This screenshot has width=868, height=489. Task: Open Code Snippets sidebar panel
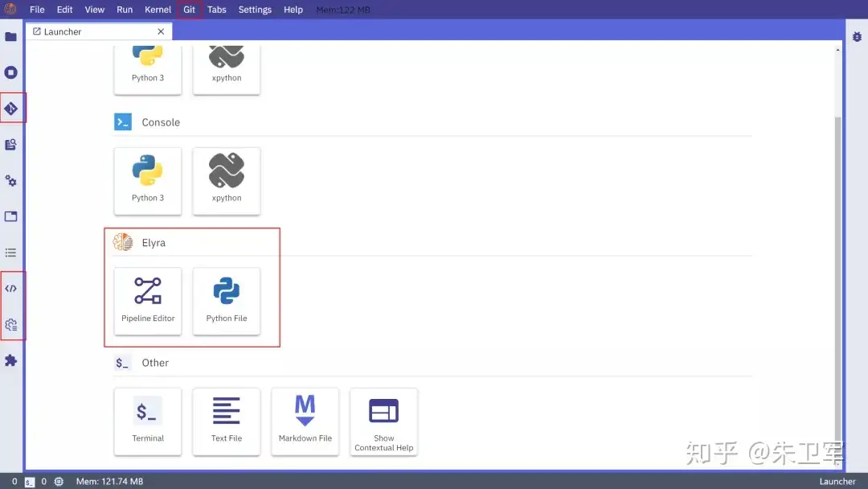point(10,289)
